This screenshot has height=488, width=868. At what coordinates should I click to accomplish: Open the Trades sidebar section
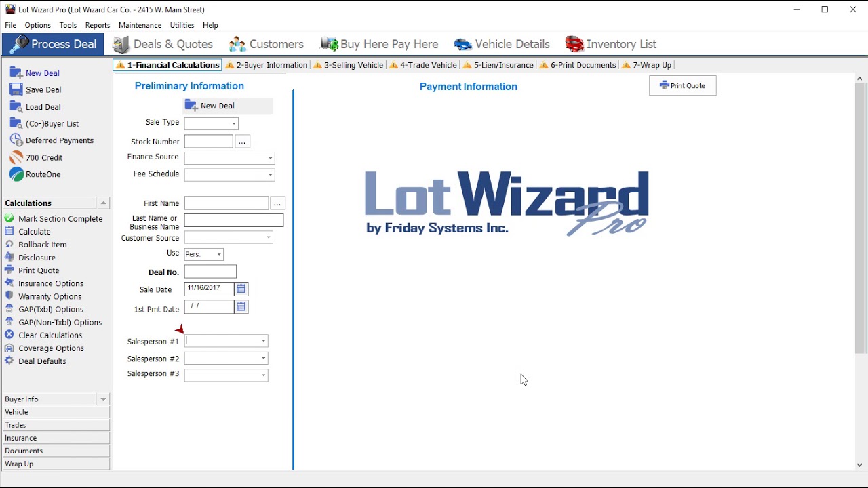point(56,425)
